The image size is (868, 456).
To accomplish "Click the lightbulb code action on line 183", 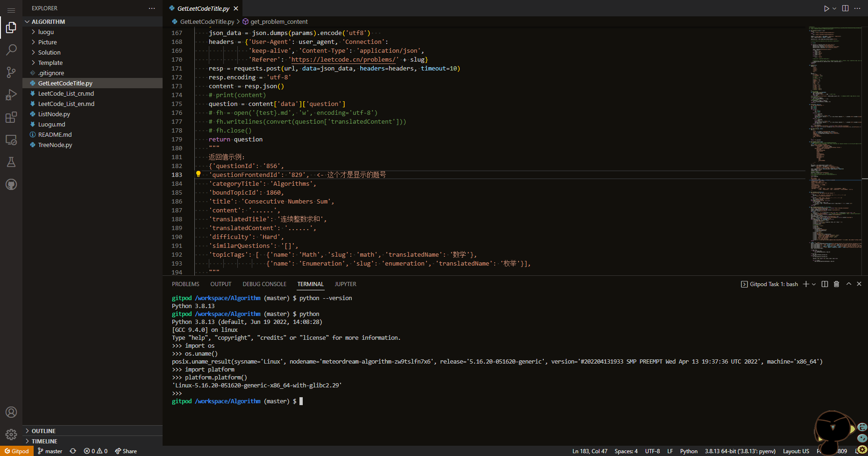I will (198, 174).
